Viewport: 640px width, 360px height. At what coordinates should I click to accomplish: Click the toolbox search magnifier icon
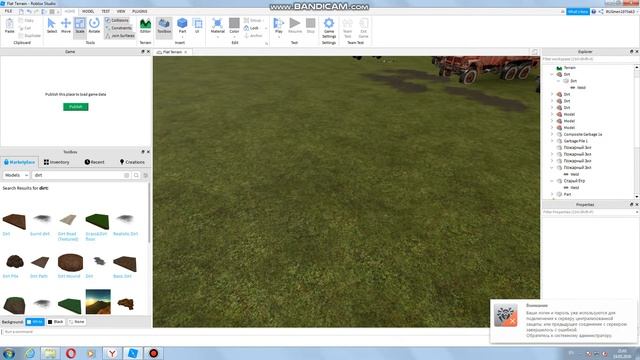click(x=136, y=175)
